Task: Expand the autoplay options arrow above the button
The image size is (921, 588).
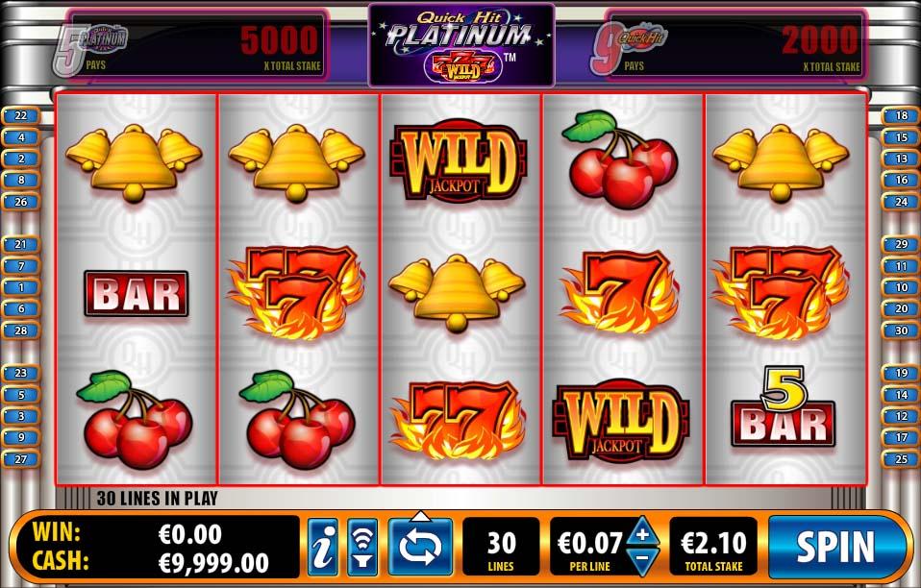Action: 420,516
